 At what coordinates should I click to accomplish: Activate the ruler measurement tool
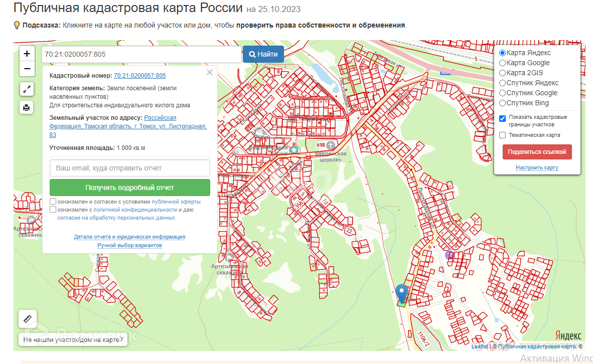(x=28, y=319)
